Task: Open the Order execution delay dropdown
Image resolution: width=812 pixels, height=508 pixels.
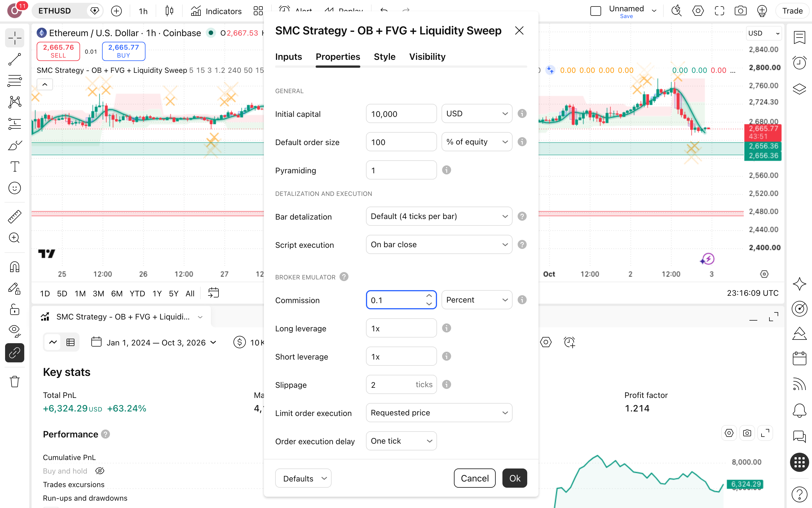Action: point(401,441)
